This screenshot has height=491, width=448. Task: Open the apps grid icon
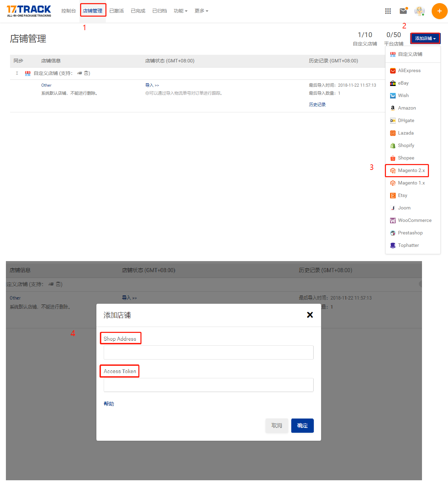pyautogui.click(x=388, y=11)
